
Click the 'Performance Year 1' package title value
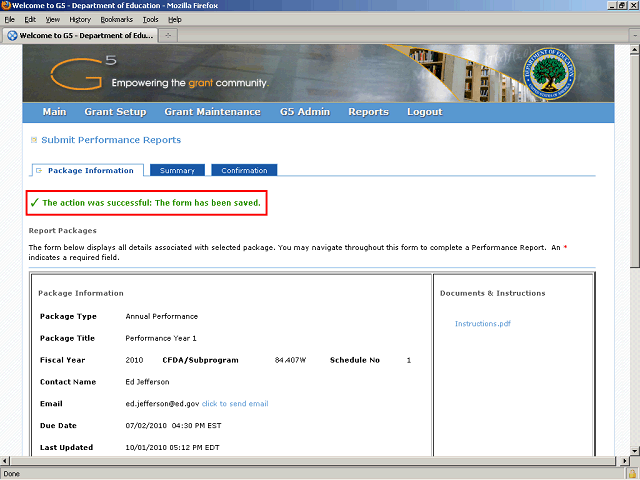pos(161,338)
